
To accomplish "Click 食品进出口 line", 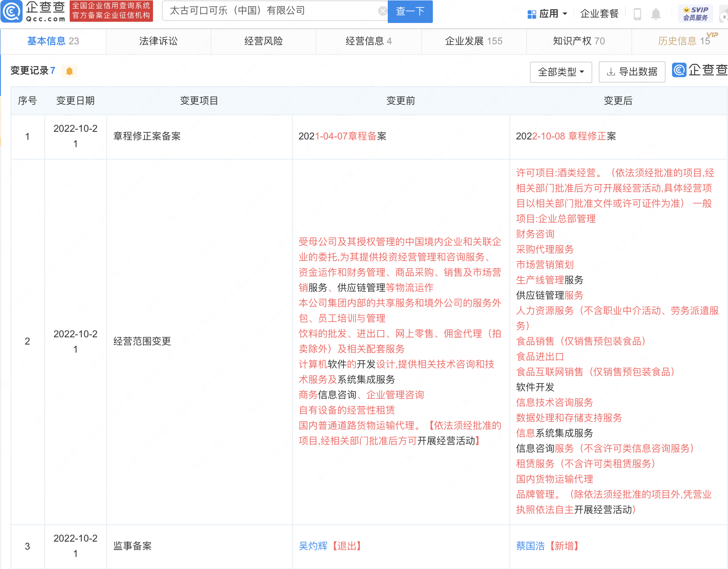I will coord(540,357).
